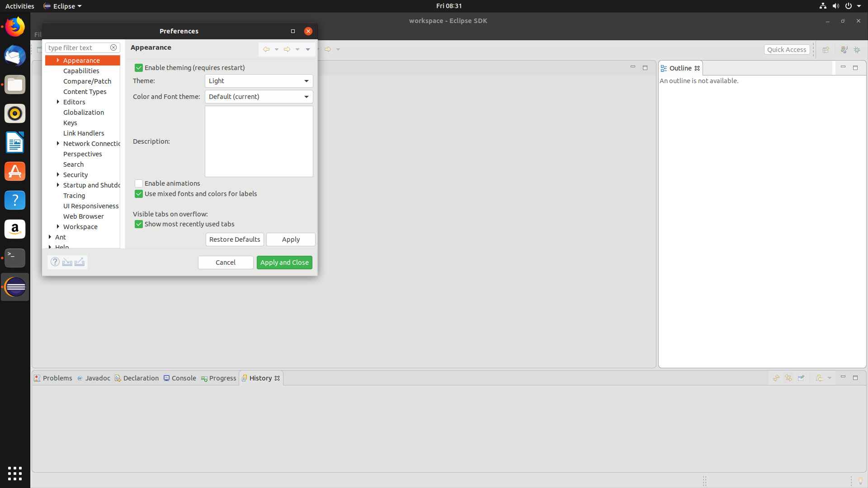Click the forward navigation arrow in main toolbar
Screen dimensions: 868x488
[328, 49]
